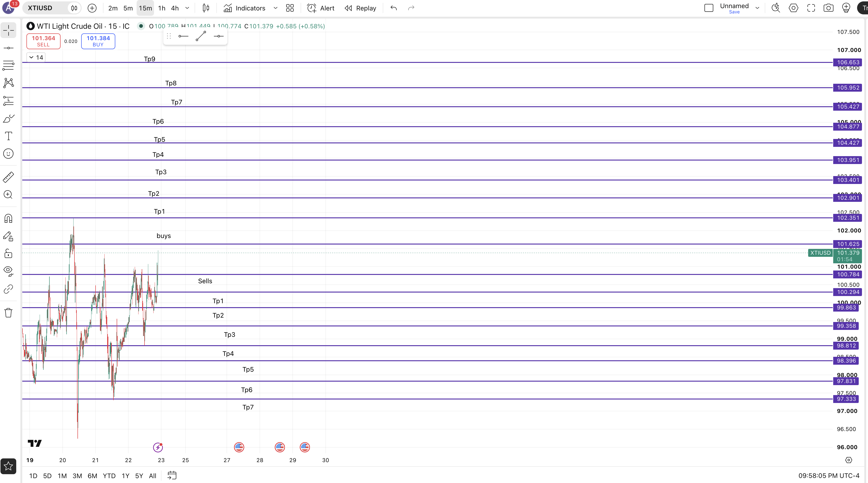
Task: Open the patterns drawing tool
Action: (x=8, y=83)
